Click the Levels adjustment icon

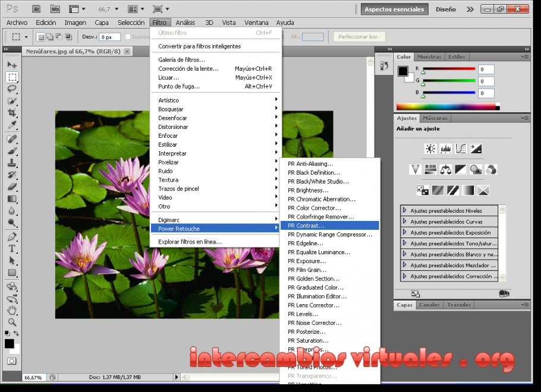click(x=446, y=148)
